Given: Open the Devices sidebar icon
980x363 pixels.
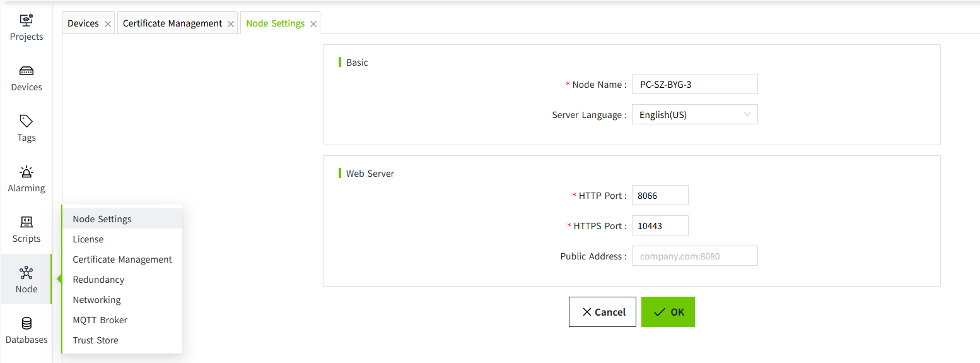Looking at the screenshot, I should [26, 78].
